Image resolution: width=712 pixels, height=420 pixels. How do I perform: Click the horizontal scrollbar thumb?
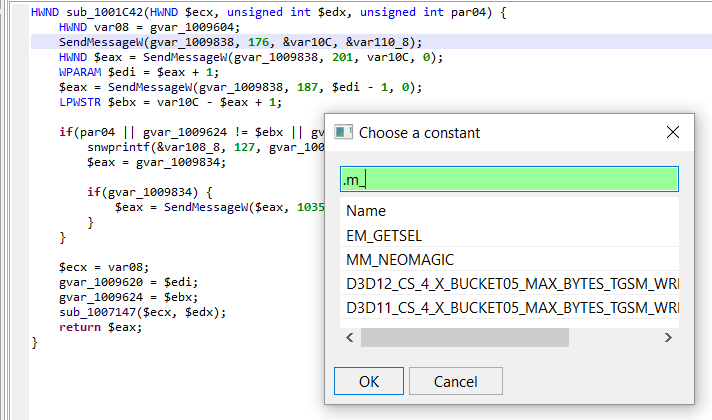465,337
